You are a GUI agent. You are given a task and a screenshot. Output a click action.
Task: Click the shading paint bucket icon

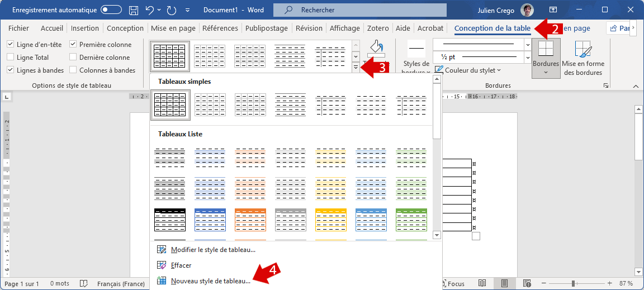click(x=376, y=47)
